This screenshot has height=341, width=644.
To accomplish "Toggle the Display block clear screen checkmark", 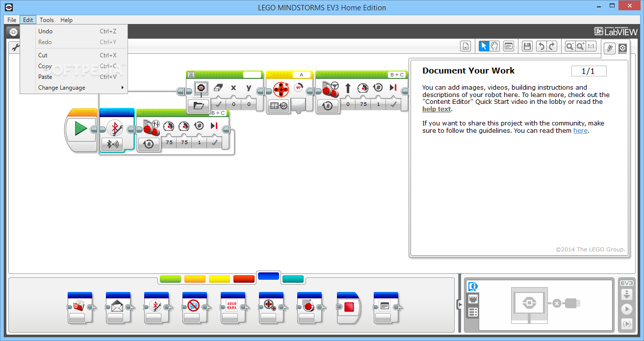I will 219,104.
